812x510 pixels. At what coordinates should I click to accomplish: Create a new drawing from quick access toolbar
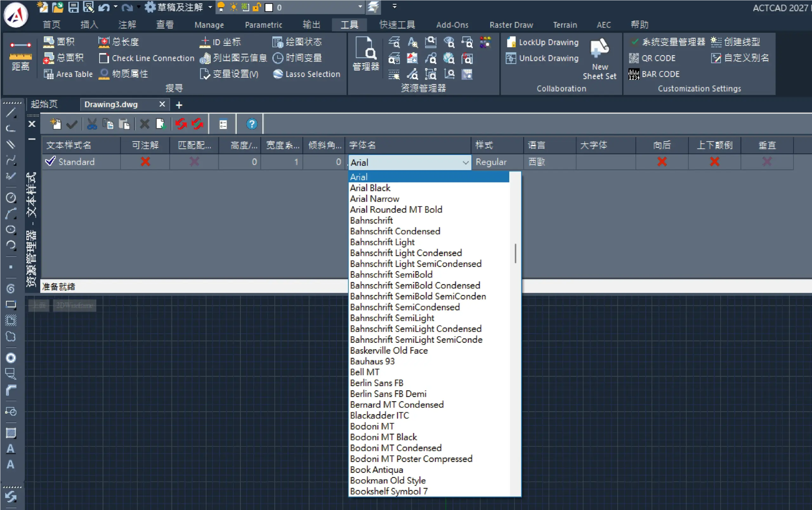[x=43, y=7]
